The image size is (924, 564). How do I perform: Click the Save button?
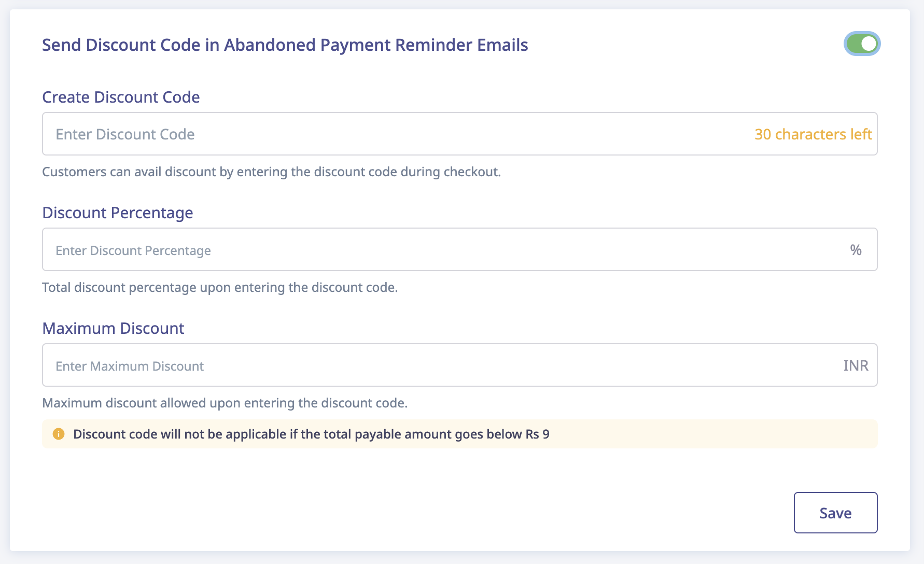point(835,513)
